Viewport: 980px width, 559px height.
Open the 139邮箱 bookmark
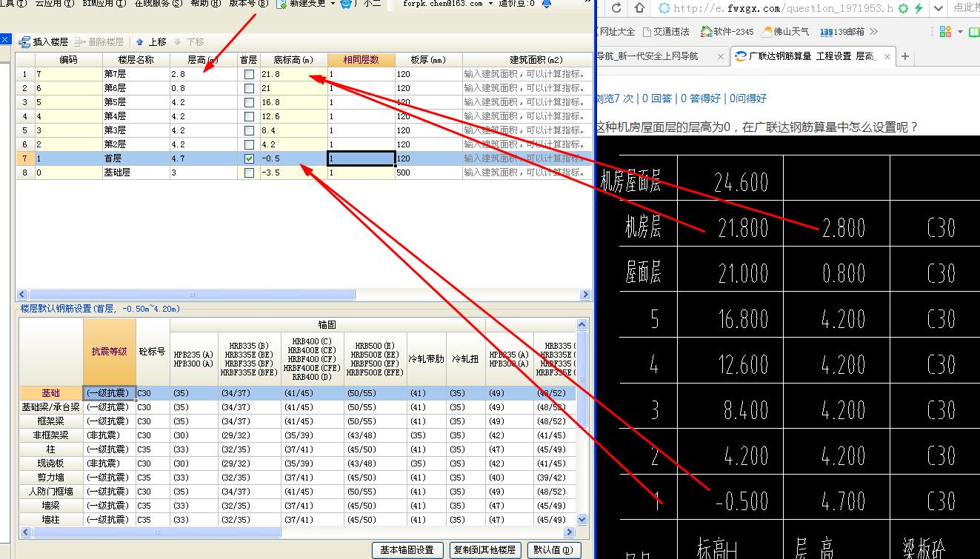tap(843, 32)
